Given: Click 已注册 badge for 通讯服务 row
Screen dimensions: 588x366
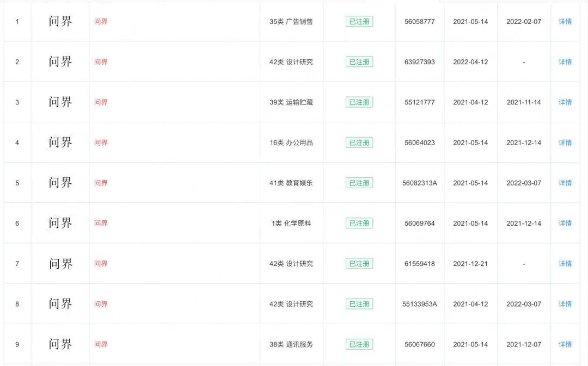Looking at the screenshot, I should [x=359, y=344].
